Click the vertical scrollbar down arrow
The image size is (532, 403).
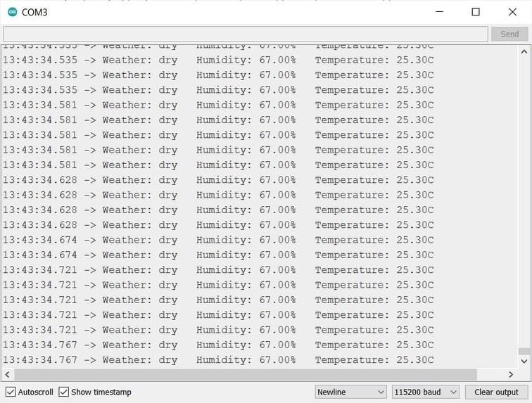524,361
